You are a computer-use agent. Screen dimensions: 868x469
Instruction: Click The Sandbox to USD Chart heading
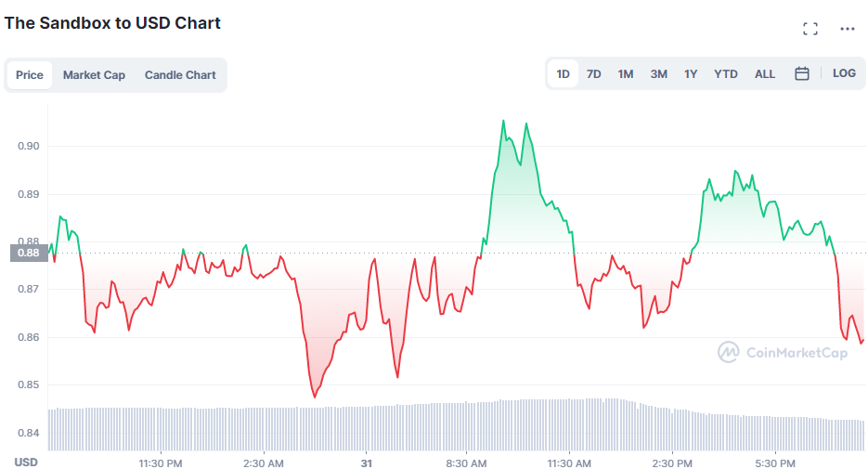pyautogui.click(x=112, y=22)
